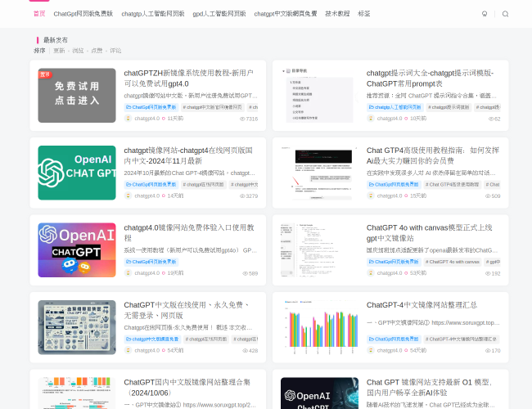Image resolution: width=532 pixels, height=409 pixels.
Task: Click #chatgpt提示词模板 tag
Action: coord(449,107)
